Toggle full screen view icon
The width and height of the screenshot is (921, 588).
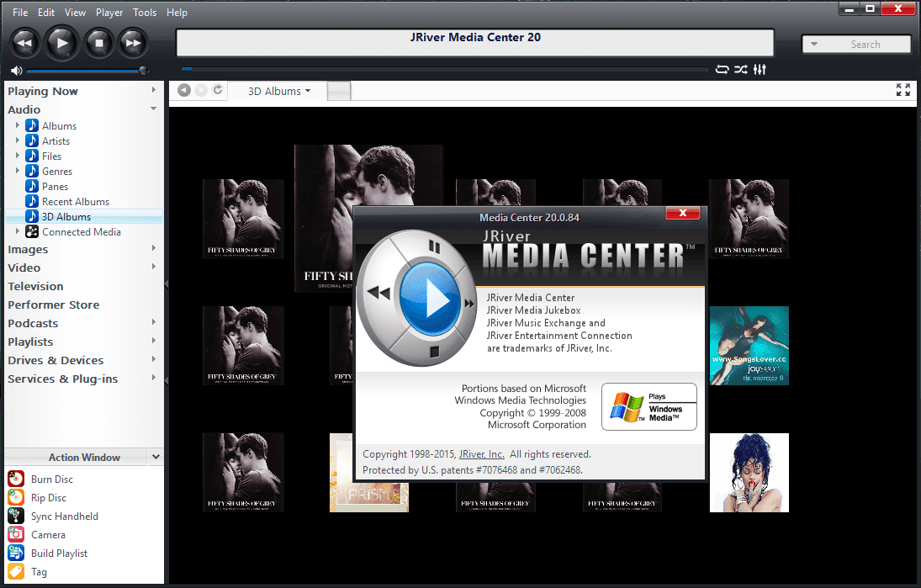[x=903, y=89]
